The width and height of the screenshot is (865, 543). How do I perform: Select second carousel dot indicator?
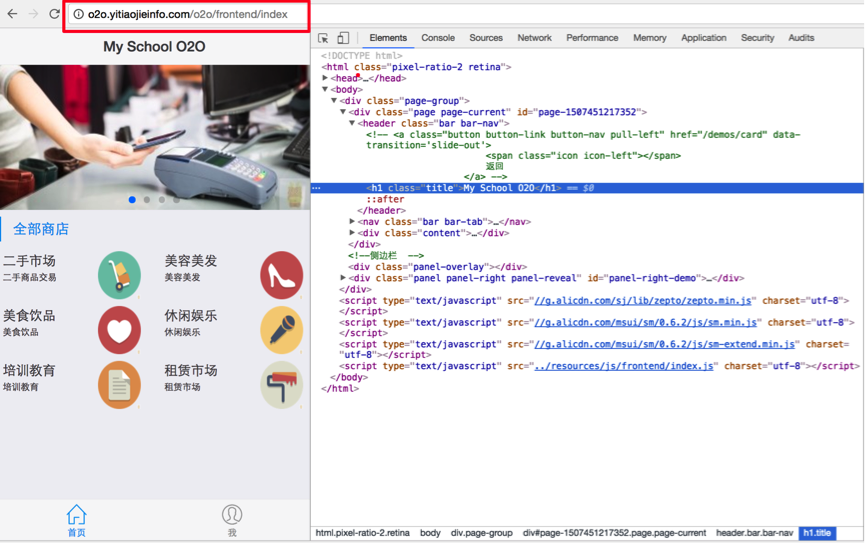147,200
